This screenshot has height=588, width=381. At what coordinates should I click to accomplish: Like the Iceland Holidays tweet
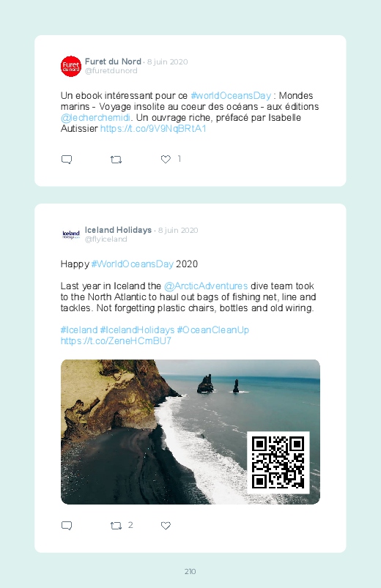(166, 526)
